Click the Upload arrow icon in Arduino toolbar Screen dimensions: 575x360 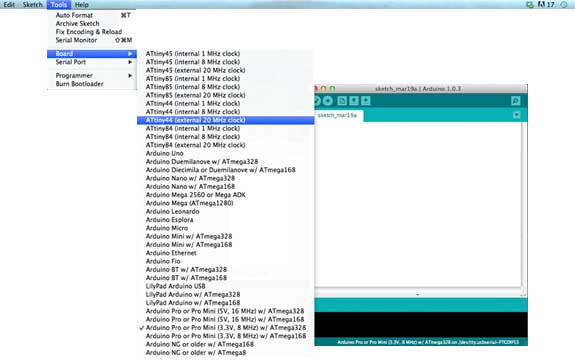click(328, 101)
